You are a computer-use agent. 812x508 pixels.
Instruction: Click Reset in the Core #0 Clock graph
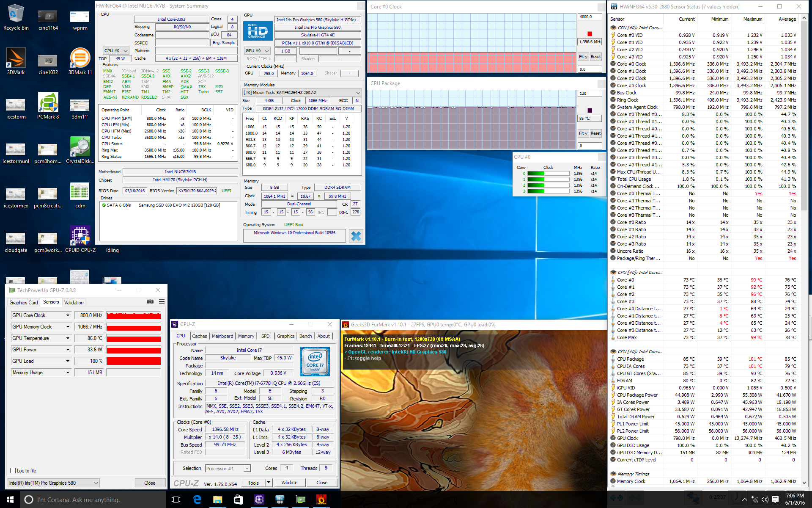point(595,57)
